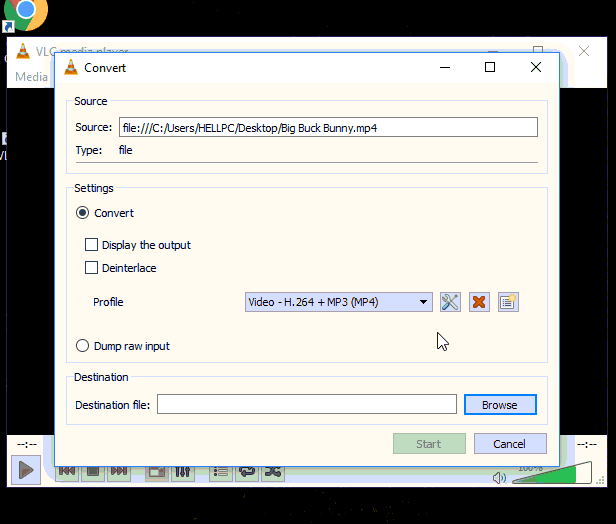
Task: Click Previous media in the VLC player controls
Action: tap(67, 471)
